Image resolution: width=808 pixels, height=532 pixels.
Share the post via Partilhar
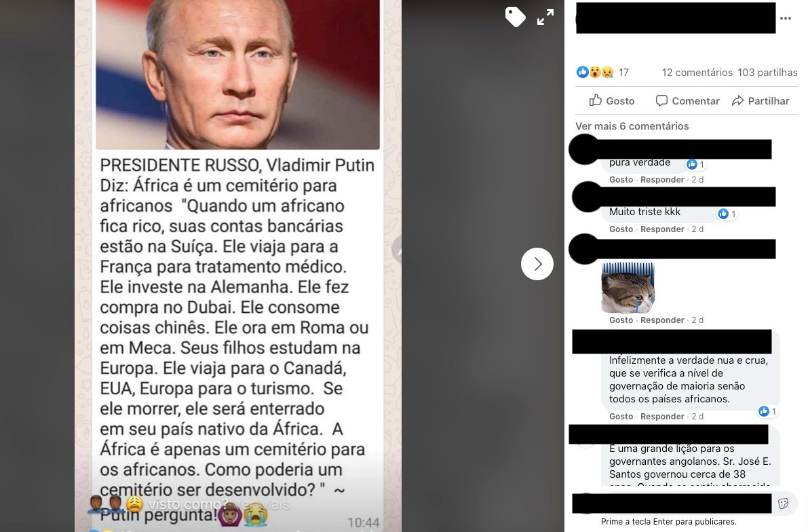[761, 100]
